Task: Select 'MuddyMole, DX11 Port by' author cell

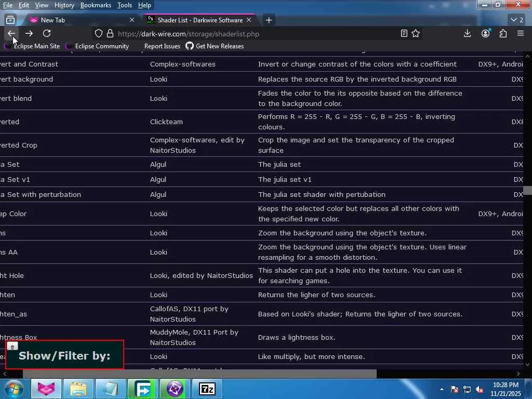Action: tap(194, 338)
